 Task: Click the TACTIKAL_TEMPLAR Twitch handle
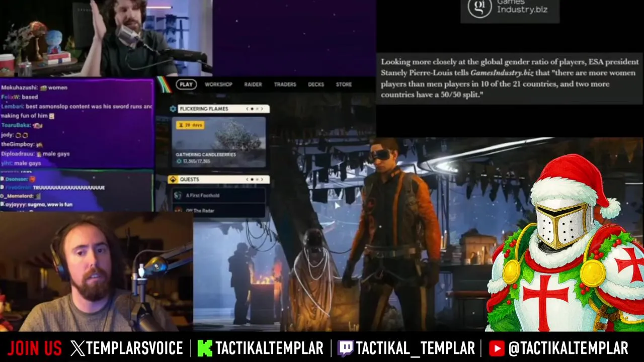(415, 348)
